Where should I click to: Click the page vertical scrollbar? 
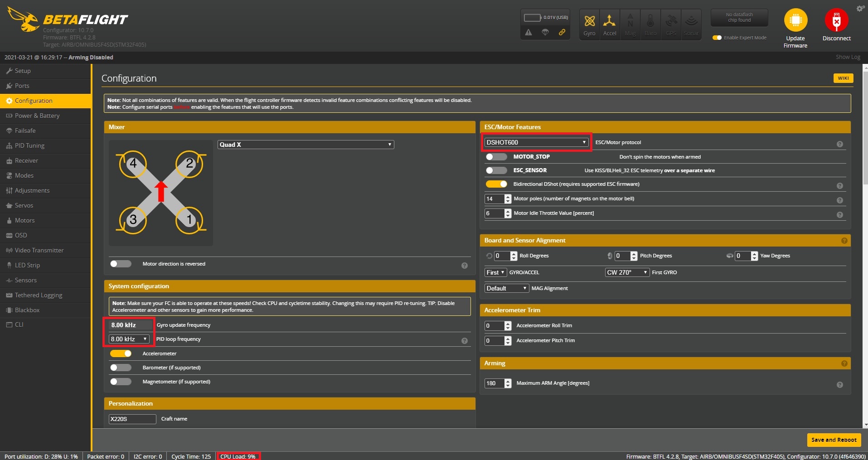point(865,127)
